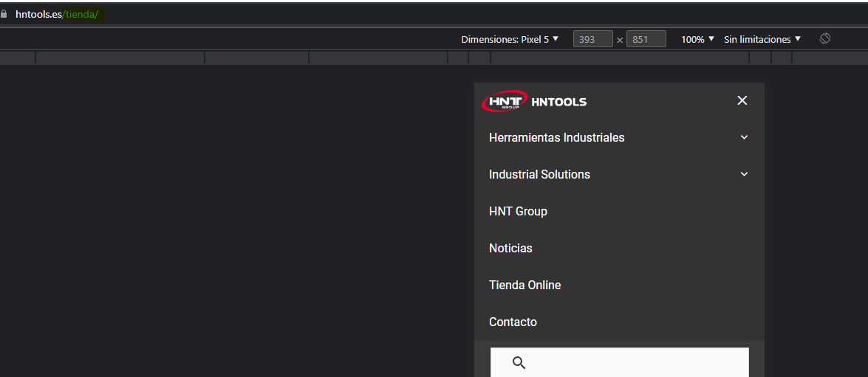Click the viewport height field showing 851
This screenshot has height=377, width=868.
coord(646,39)
